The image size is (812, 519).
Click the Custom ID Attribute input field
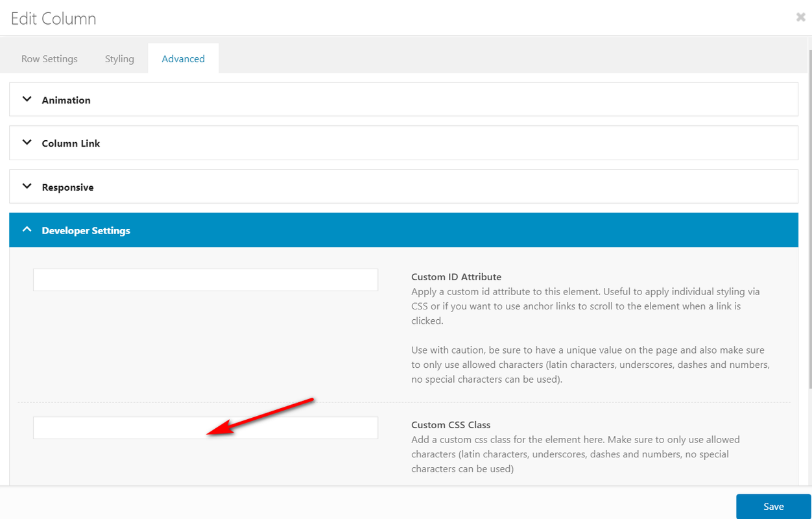(206, 280)
